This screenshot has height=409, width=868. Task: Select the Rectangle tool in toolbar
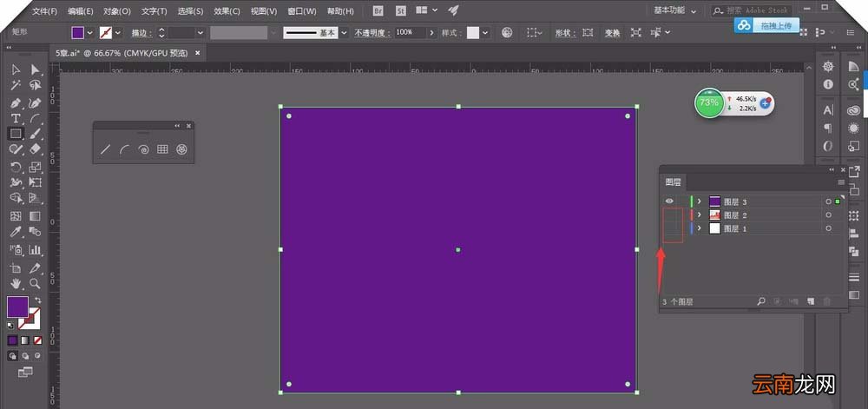click(16, 134)
